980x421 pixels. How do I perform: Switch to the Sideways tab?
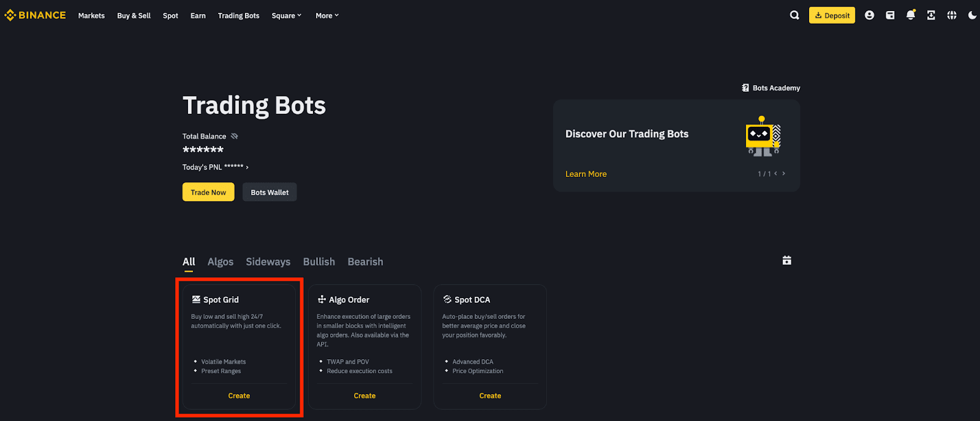point(268,262)
